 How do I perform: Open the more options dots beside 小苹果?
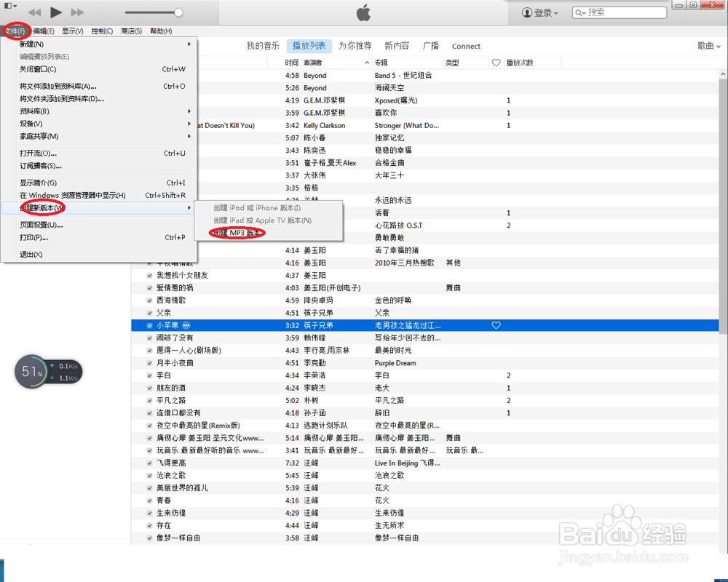click(186, 325)
